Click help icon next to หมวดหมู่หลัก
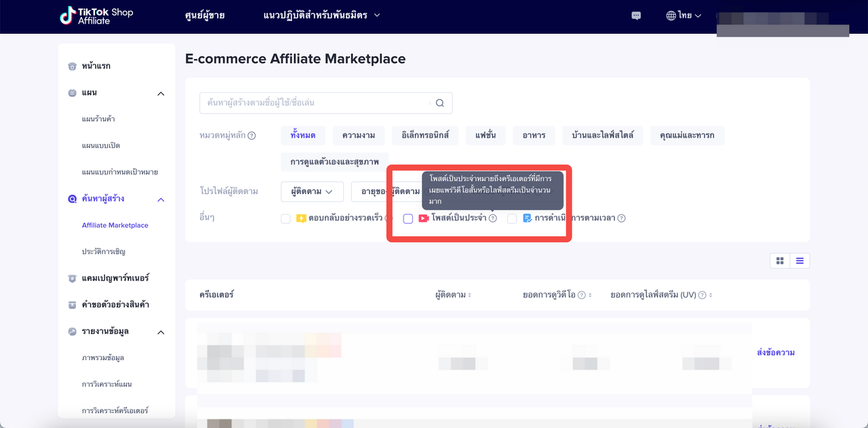Image resolution: width=868 pixels, height=428 pixels. pyautogui.click(x=252, y=136)
